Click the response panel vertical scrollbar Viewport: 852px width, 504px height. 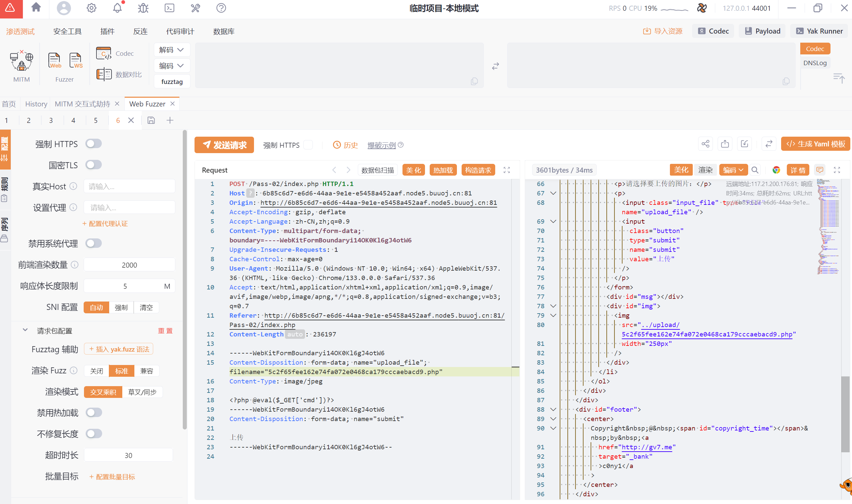pyautogui.click(x=845, y=414)
